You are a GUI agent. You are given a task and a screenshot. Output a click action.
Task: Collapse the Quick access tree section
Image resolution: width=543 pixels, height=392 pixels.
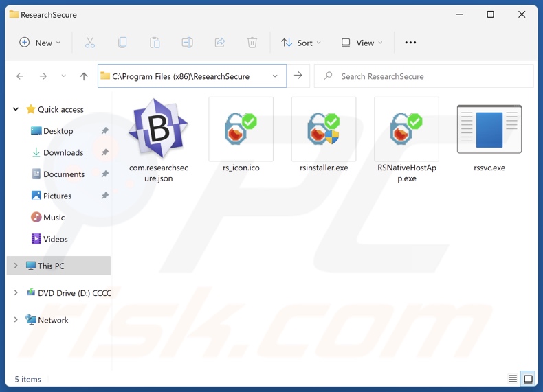(16, 109)
